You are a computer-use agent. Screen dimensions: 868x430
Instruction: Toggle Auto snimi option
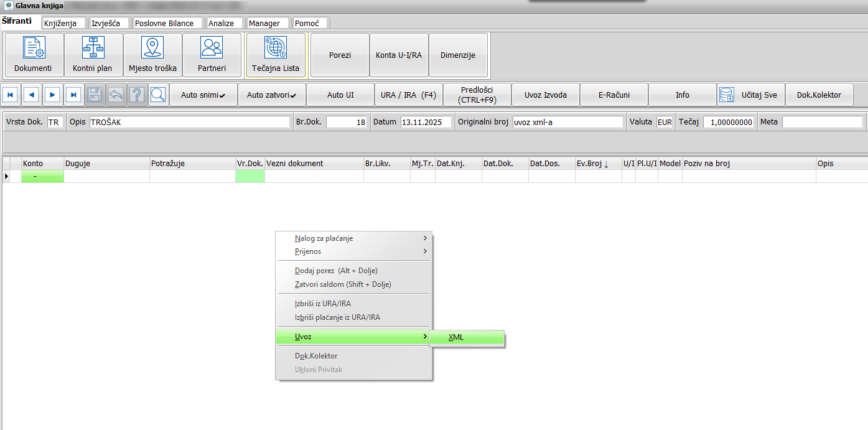coord(203,95)
